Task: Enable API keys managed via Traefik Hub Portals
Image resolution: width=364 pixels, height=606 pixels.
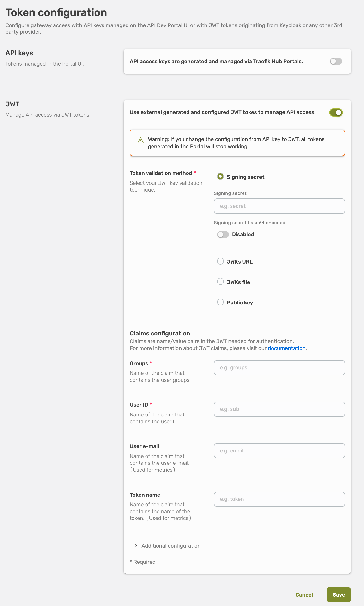Action: (336, 61)
